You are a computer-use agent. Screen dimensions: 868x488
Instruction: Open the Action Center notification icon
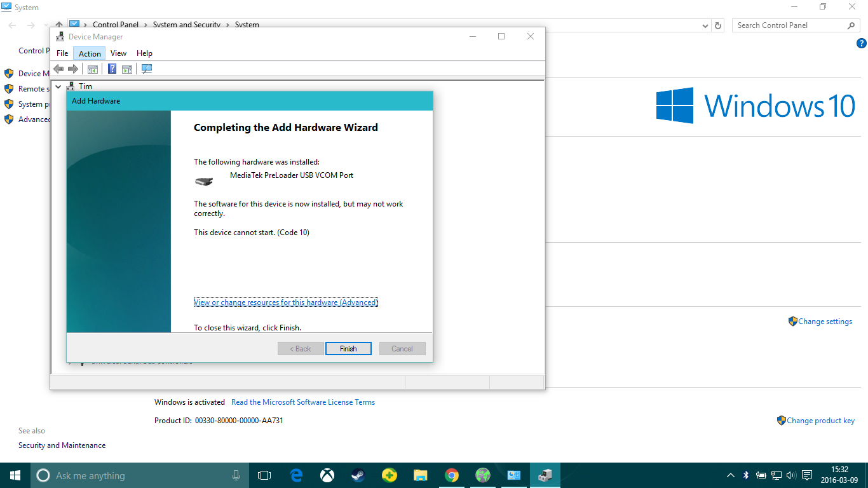[x=806, y=475]
